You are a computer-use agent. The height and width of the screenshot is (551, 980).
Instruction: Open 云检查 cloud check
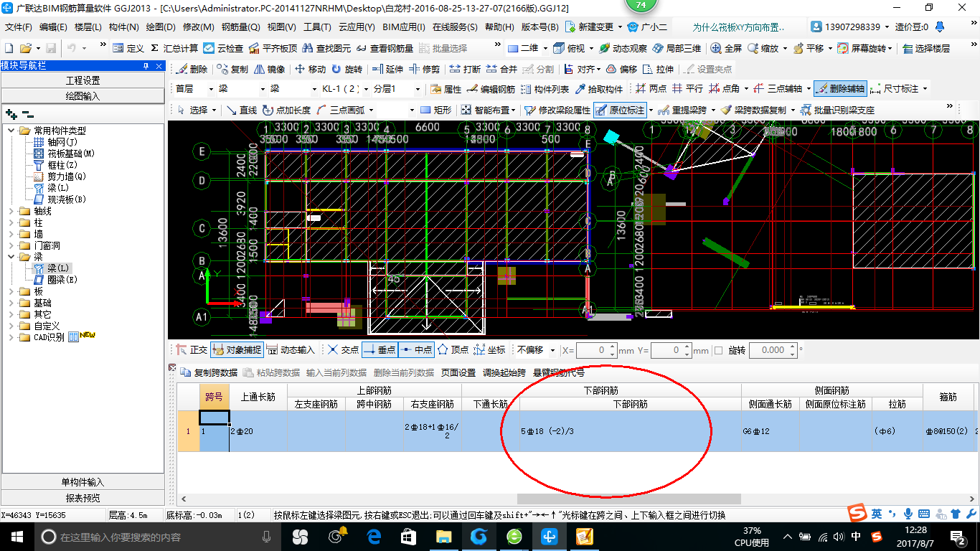223,48
